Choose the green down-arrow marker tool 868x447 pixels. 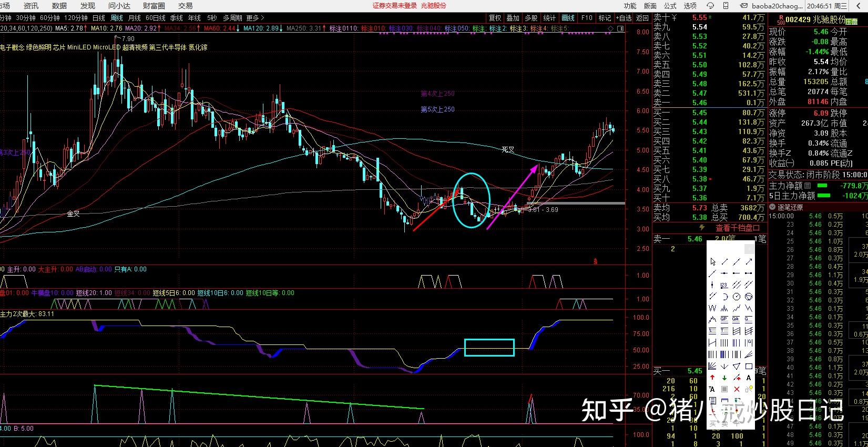click(724, 378)
